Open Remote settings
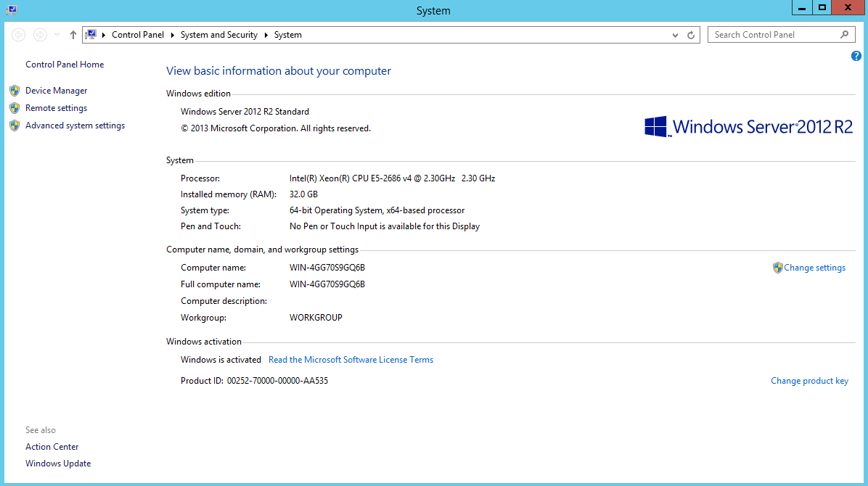The width and height of the screenshot is (868, 486). click(x=56, y=108)
